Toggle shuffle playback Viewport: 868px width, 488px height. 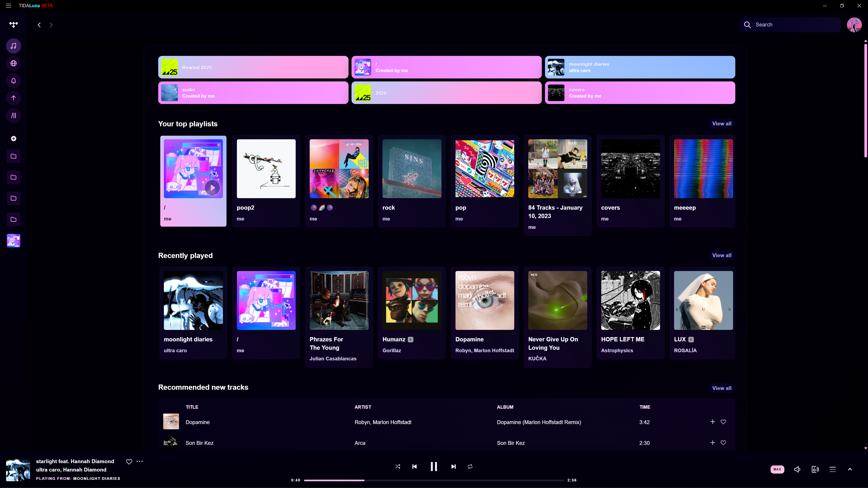click(398, 467)
